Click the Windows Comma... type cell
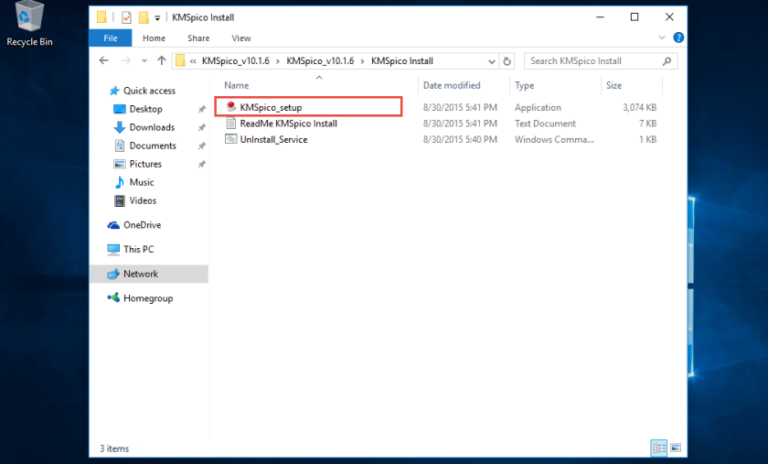This screenshot has width=768, height=464. click(x=554, y=140)
